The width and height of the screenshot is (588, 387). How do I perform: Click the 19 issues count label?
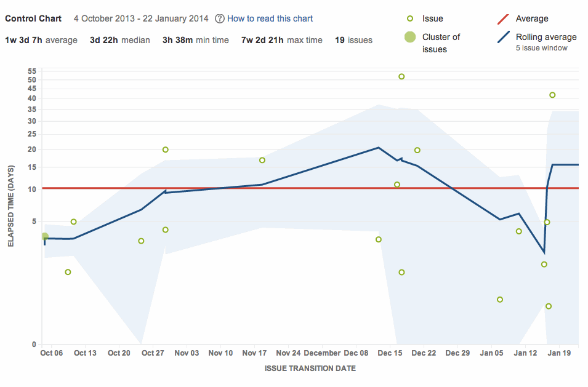click(x=352, y=40)
